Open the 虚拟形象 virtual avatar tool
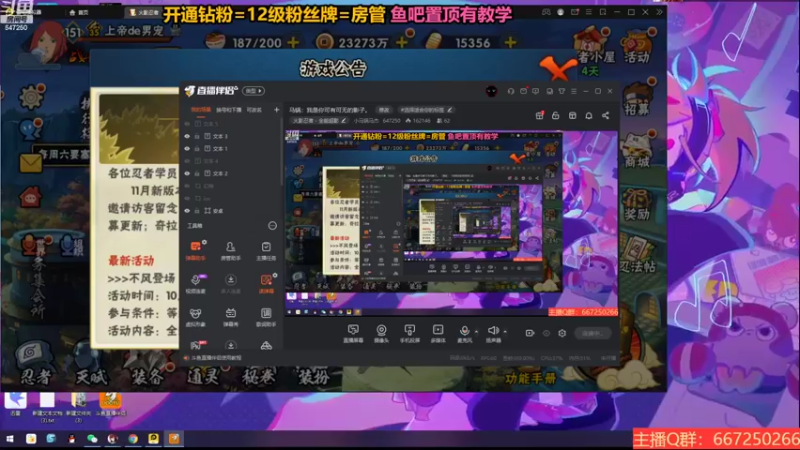Viewport: 800px width, 450px height. (195, 316)
